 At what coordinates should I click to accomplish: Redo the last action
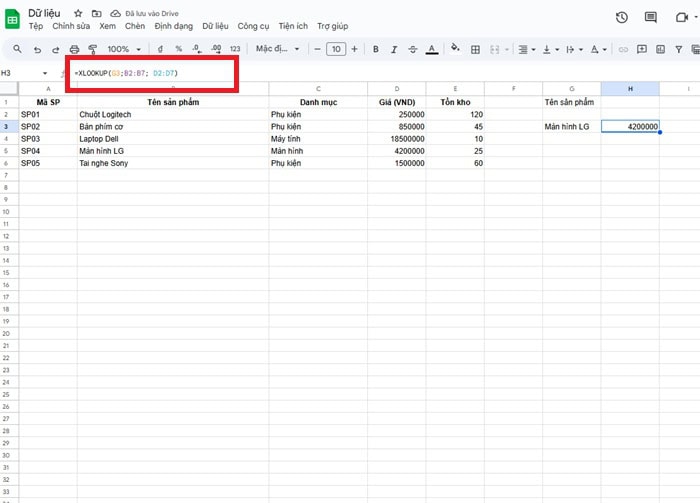55,50
